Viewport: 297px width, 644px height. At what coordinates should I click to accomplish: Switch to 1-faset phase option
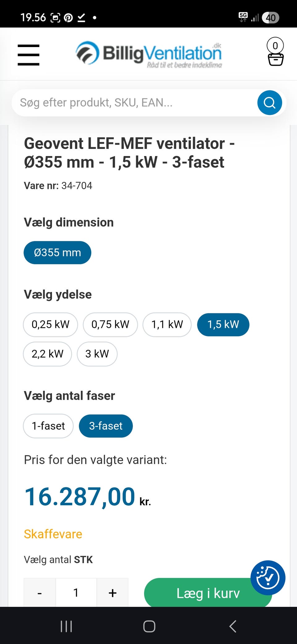(48, 426)
